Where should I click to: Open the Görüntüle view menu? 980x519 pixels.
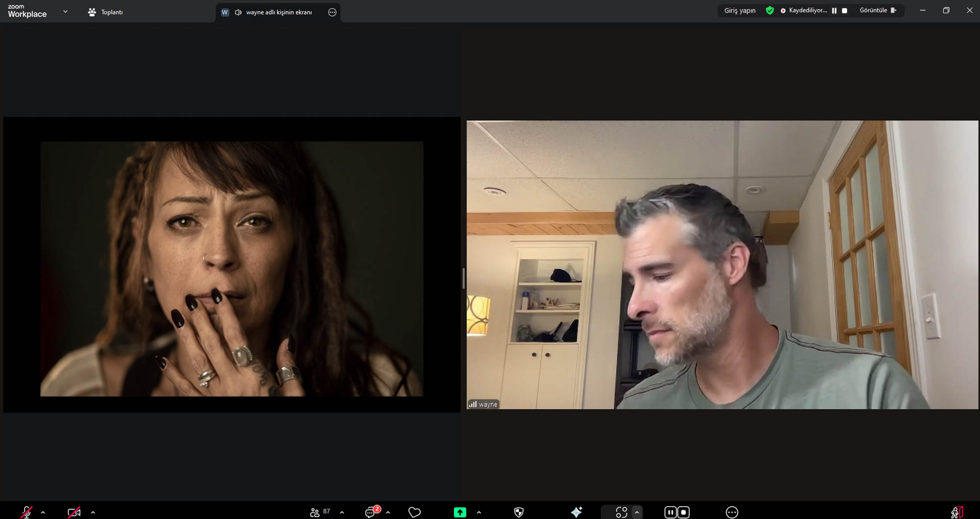click(878, 10)
